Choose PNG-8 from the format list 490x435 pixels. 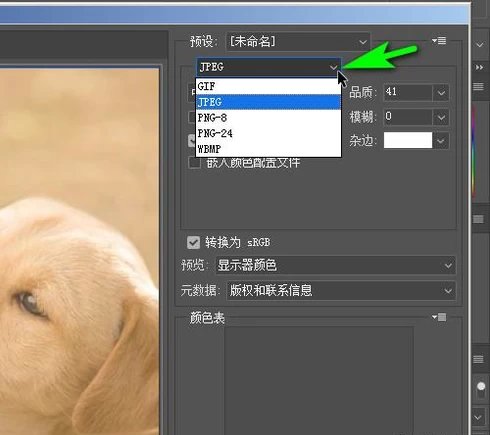point(269,118)
